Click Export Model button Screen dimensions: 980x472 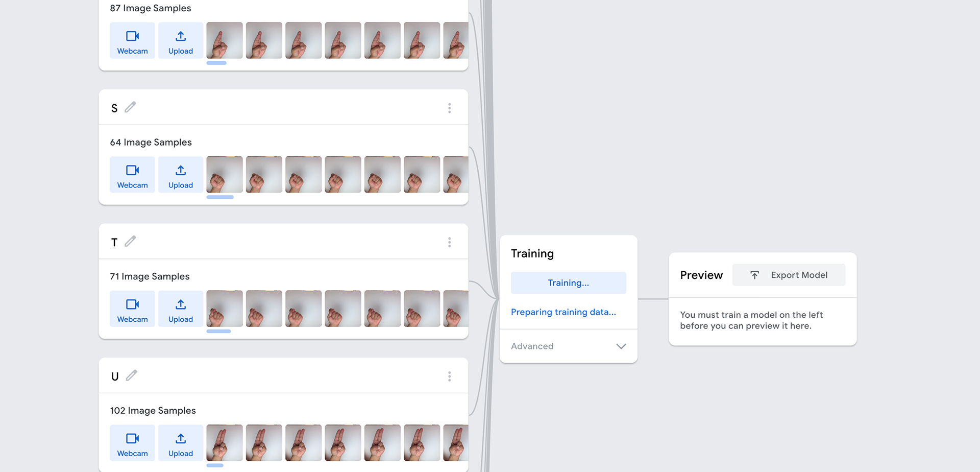(x=789, y=275)
